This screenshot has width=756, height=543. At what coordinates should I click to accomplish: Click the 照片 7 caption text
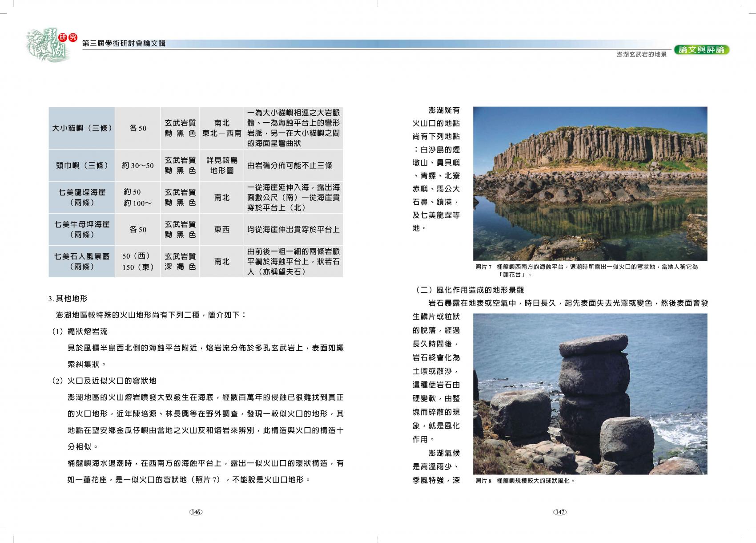pyautogui.click(x=586, y=271)
